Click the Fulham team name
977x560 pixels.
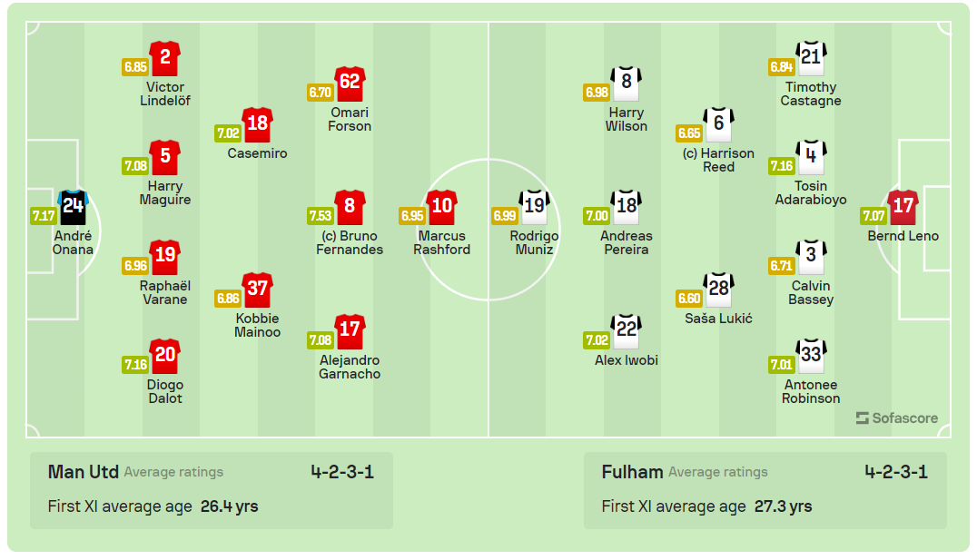coord(632,472)
